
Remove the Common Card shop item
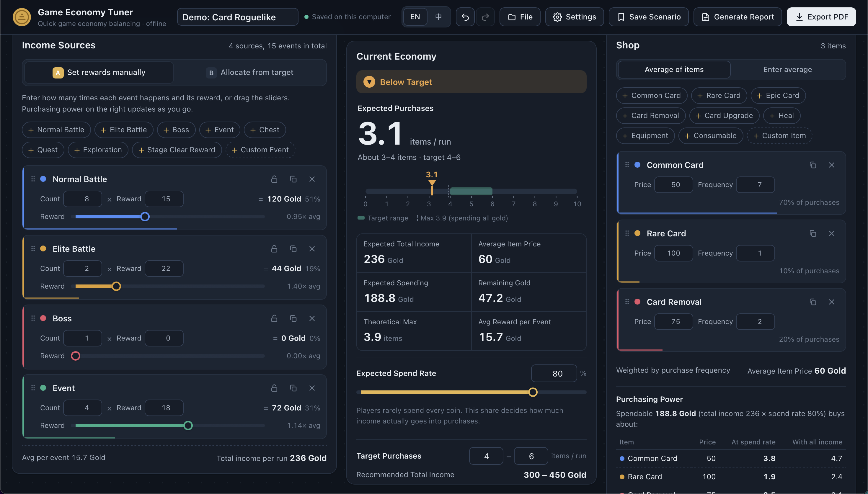(x=831, y=165)
